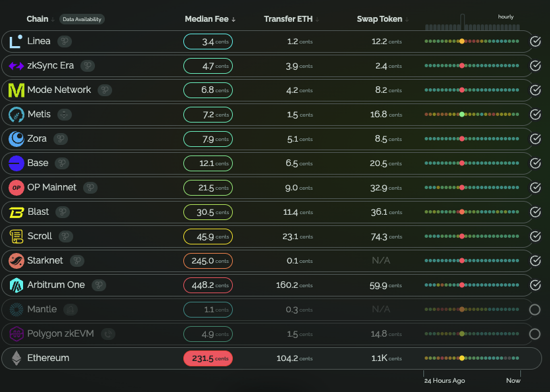Viewport: 550px width, 392px height.
Task: Click Ethereum's yellow highlighted hourly dot
Action: [462, 358]
